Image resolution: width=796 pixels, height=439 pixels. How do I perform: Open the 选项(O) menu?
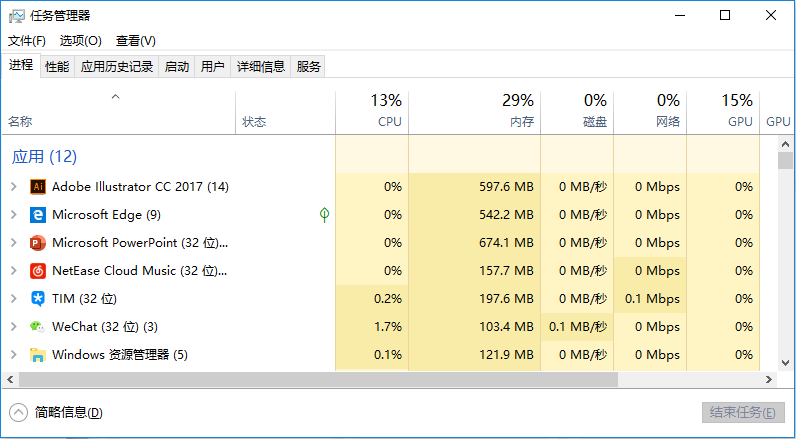click(81, 41)
